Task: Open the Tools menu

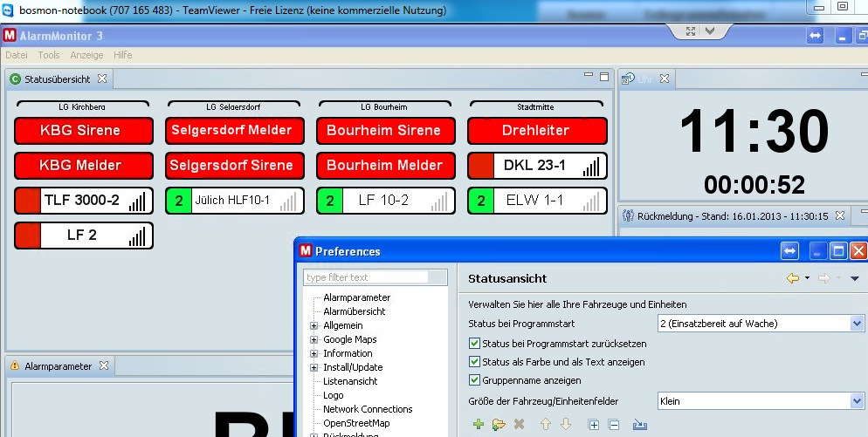Action: click(x=49, y=55)
